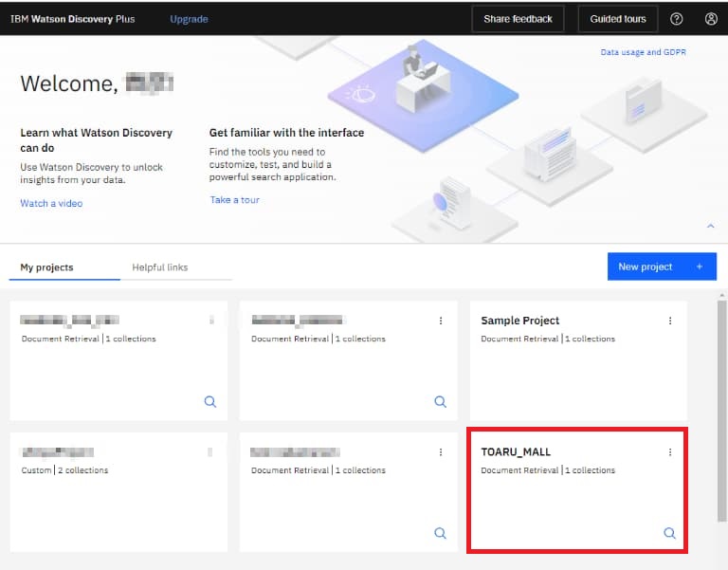Open the Data usage and GDPR link

pyautogui.click(x=643, y=52)
